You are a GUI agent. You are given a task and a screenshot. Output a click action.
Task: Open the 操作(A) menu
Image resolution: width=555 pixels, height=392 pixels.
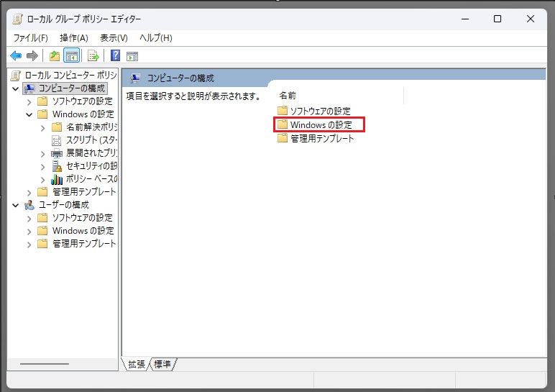click(73, 37)
